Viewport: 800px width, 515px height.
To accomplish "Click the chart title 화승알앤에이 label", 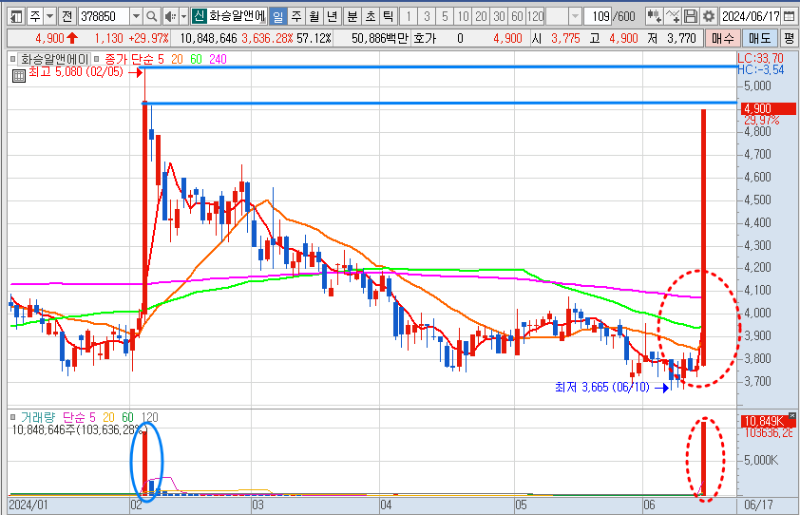I will (x=54, y=59).
